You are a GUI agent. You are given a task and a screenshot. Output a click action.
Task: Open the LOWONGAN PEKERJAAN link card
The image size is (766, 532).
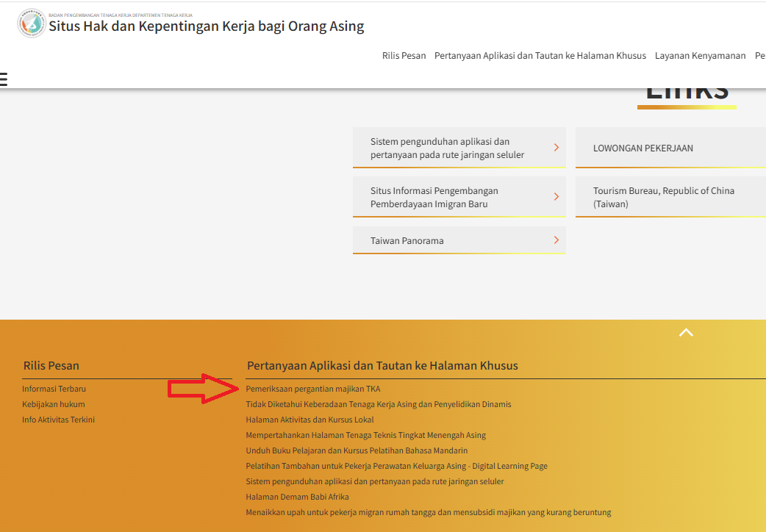670,148
